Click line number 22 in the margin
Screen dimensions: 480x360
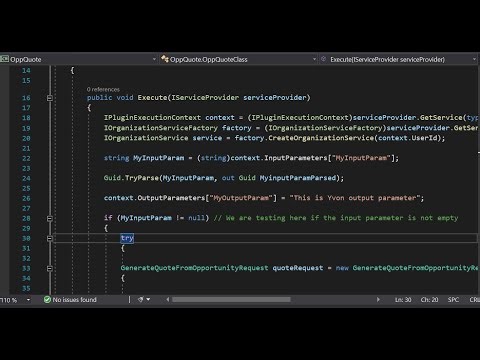coord(26,158)
